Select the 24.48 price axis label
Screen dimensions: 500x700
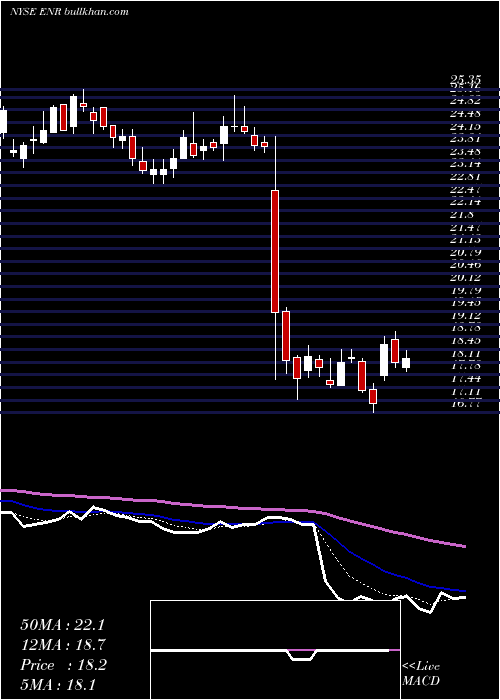[x=465, y=114]
